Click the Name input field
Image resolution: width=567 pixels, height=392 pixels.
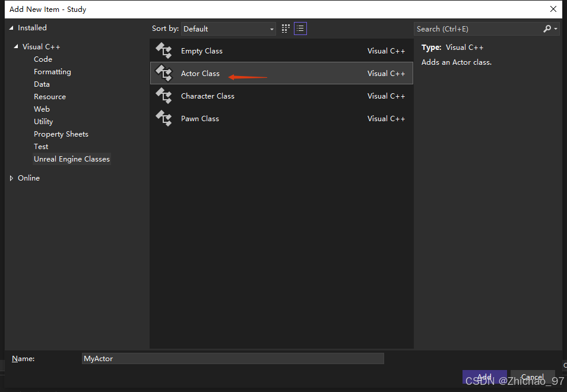233,359
